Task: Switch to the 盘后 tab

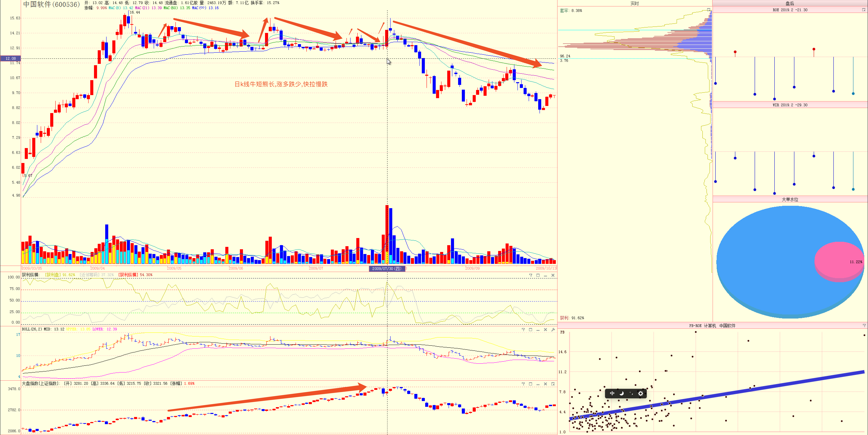Action: click(790, 3)
